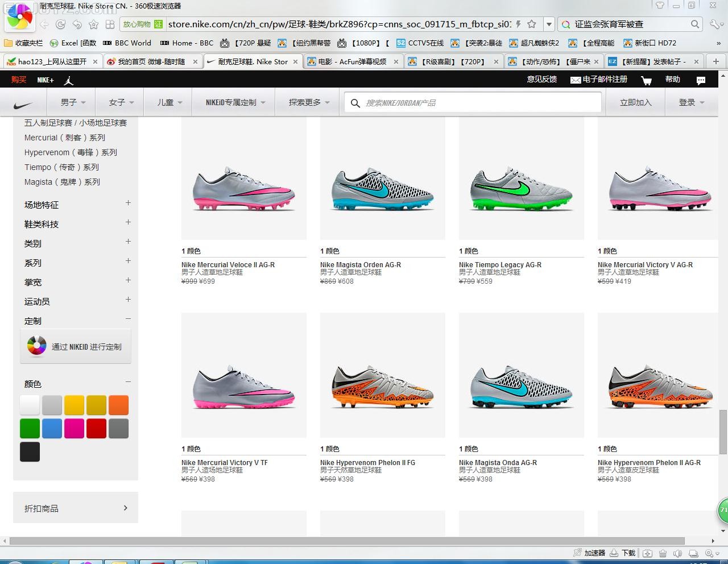Open the 男子 dropdown menu

(x=73, y=103)
